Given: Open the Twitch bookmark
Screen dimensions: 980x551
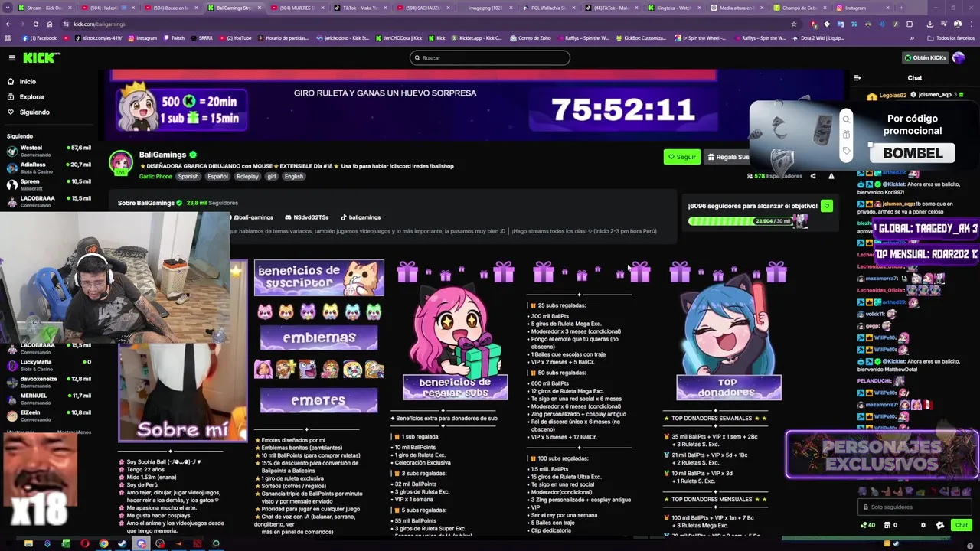Looking at the screenshot, I should [x=174, y=37].
